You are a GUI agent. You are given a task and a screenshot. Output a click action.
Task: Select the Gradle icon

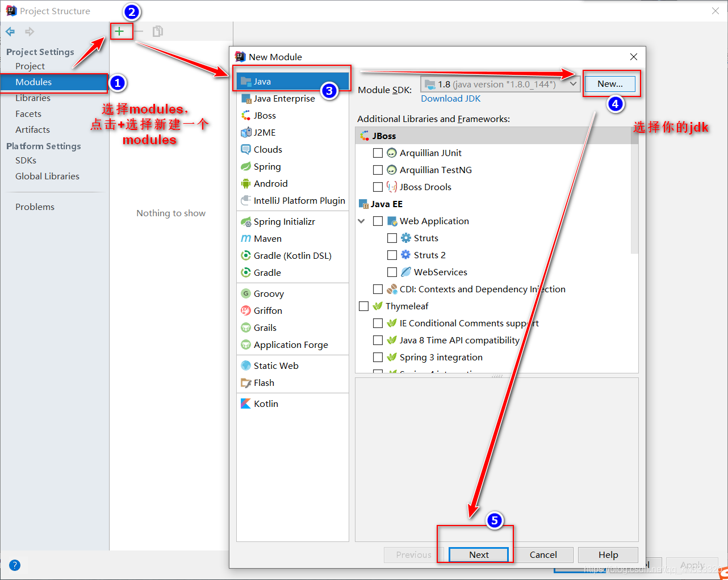point(246,273)
